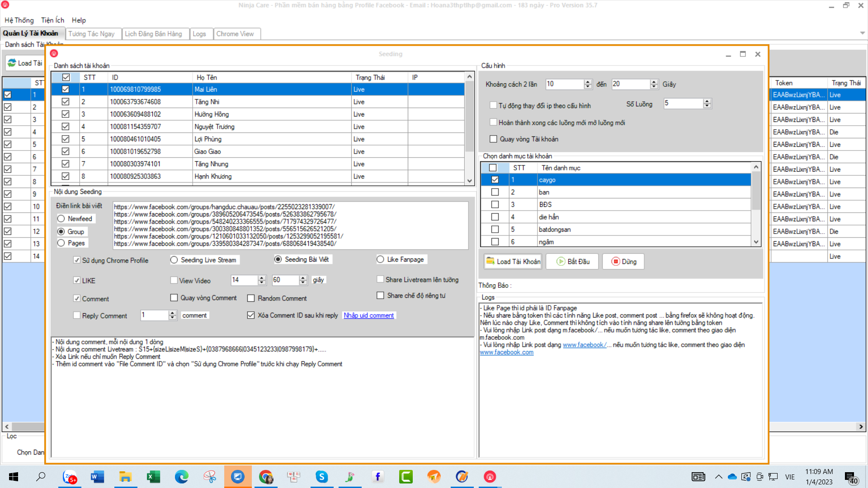Image resolution: width=868 pixels, height=488 pixels.
Task: Open the orange bird app in the taskbar
Action: pyautogui.click(x=434, y=477)
